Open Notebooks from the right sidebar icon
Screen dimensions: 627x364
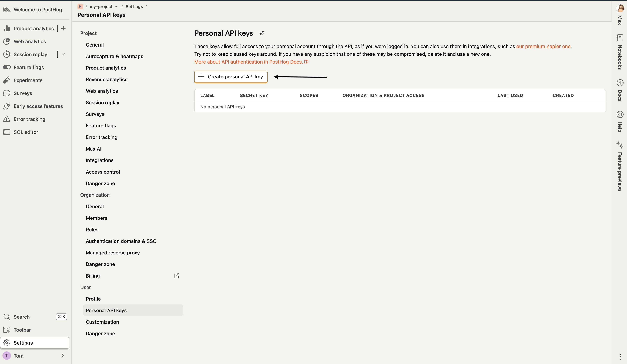click(620, 38)
